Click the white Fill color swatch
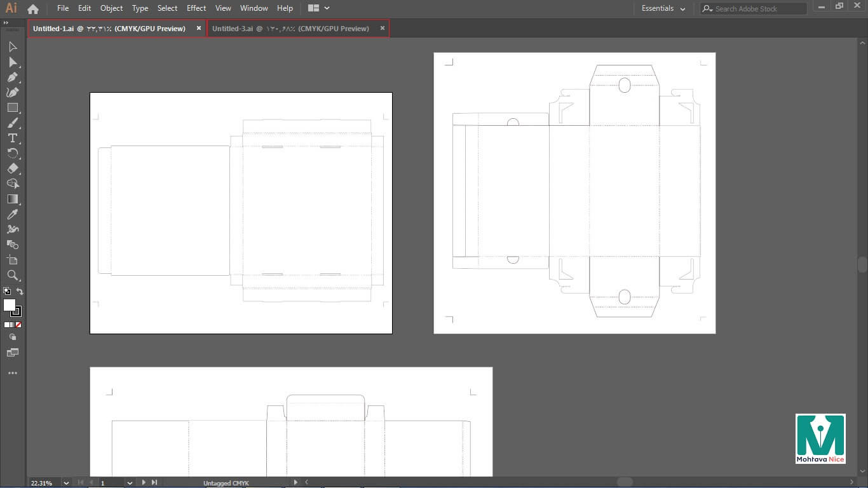This screenshot has width=868, height=488. (10, 305)
